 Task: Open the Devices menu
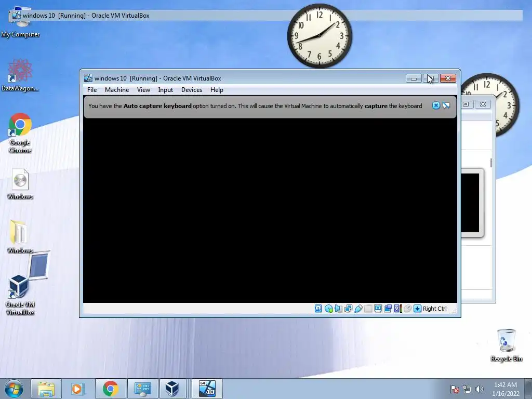point(192,90)
